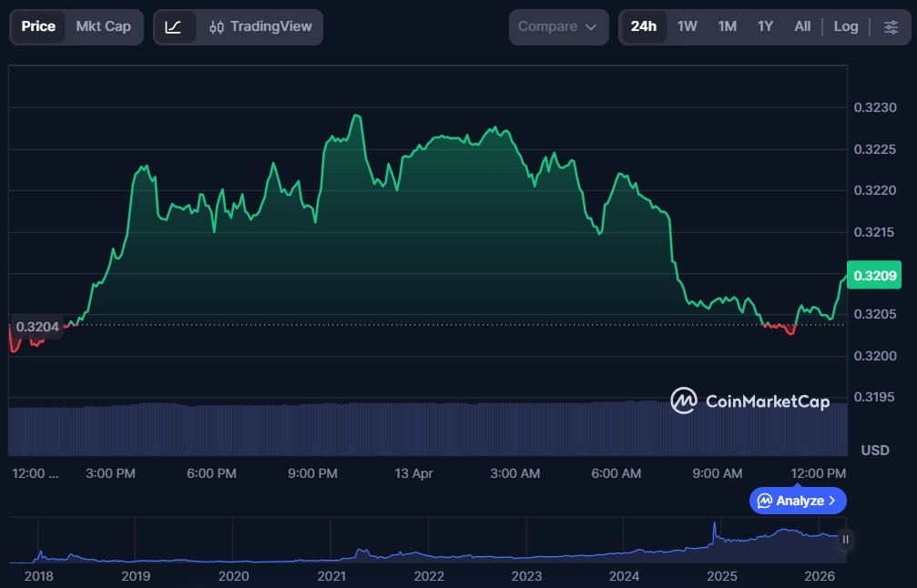Select the 1W time range

coord(688,27)
